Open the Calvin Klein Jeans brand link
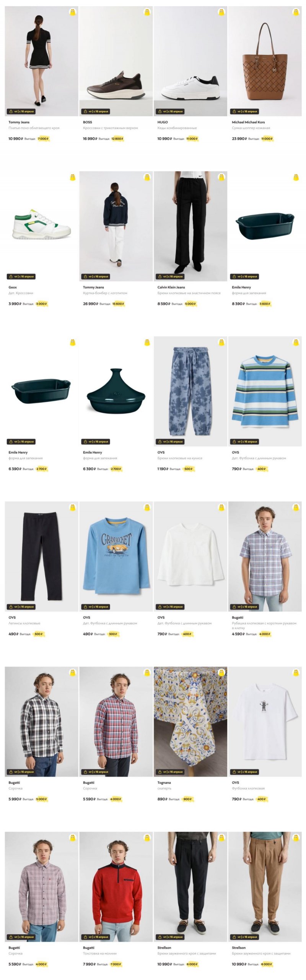The height and width of the screenshot is (980, 306). point(171,287)
